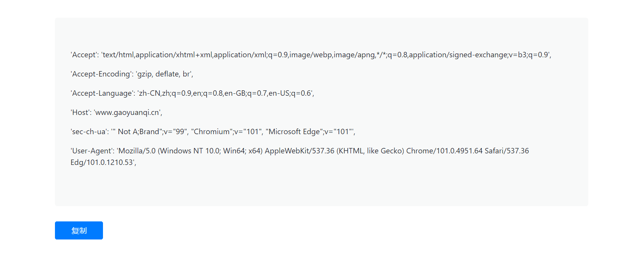Select the Host header line
Viewport: 644px width, 266px height.
(x=115, y=112)
